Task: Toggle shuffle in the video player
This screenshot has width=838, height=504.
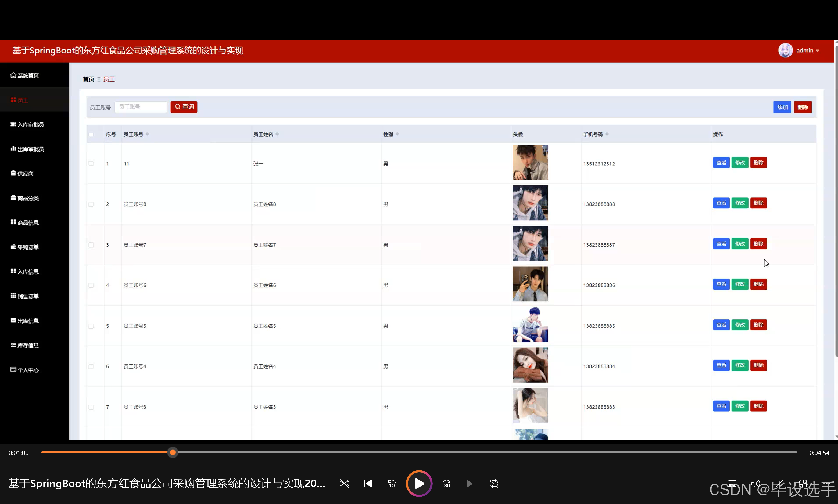Action: 345,484
